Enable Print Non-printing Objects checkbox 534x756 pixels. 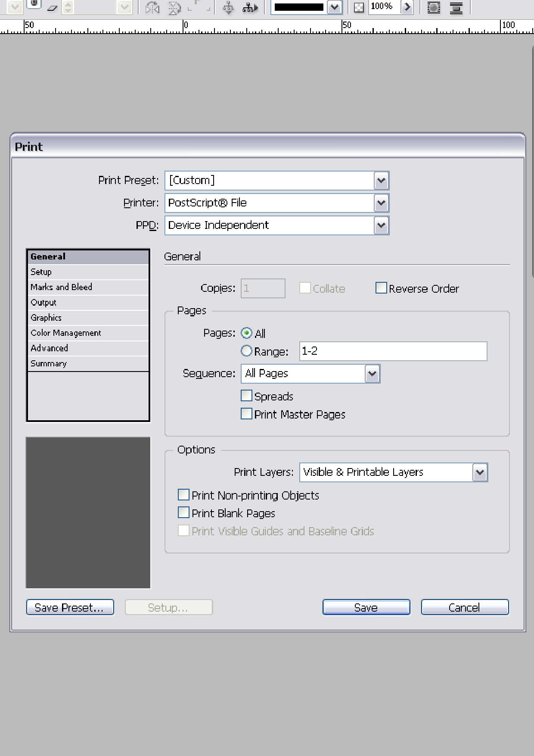tap(183, 494)
